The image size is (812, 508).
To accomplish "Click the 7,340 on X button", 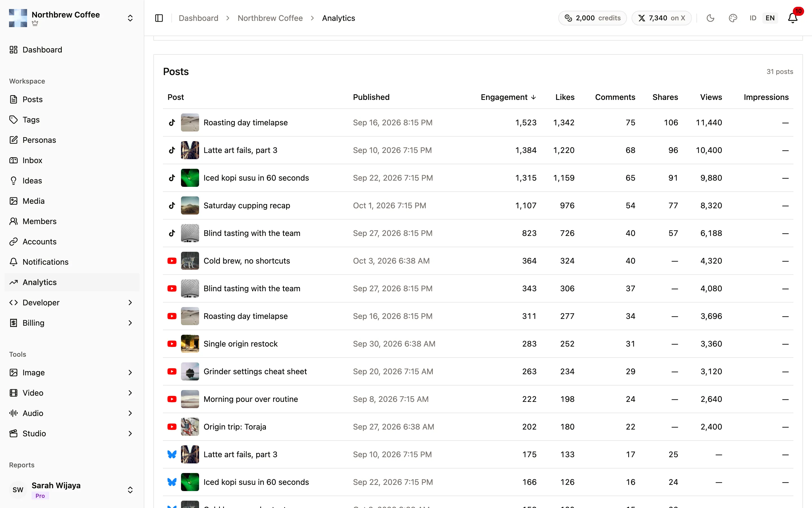I will click(661, 18).
